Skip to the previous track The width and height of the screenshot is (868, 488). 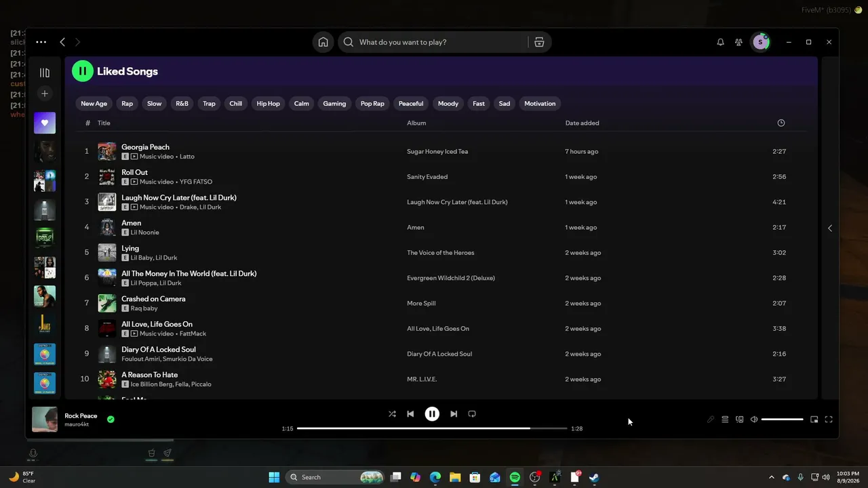(410, 414)
